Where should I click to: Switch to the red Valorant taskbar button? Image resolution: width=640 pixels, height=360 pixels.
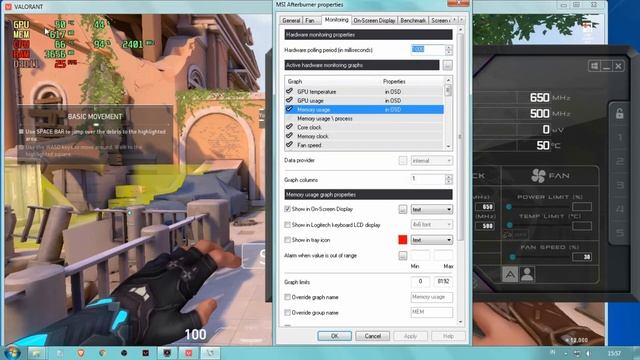coord(189,353)
